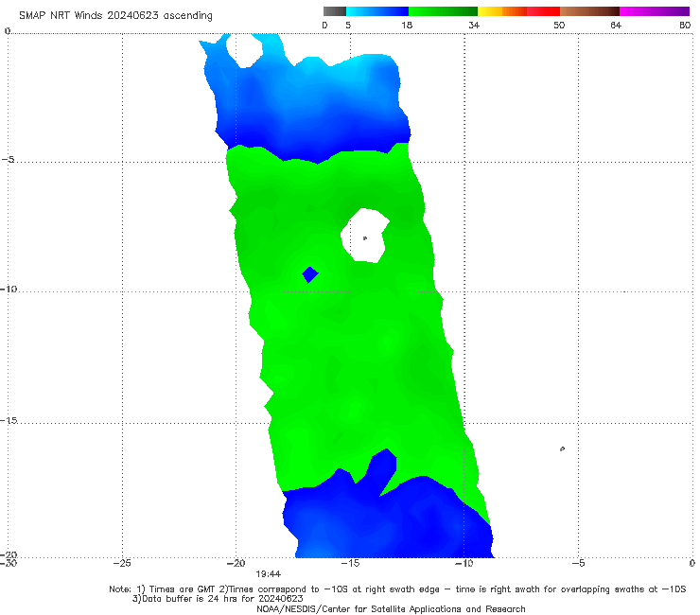Click the '50' label under the color bar

559,25
